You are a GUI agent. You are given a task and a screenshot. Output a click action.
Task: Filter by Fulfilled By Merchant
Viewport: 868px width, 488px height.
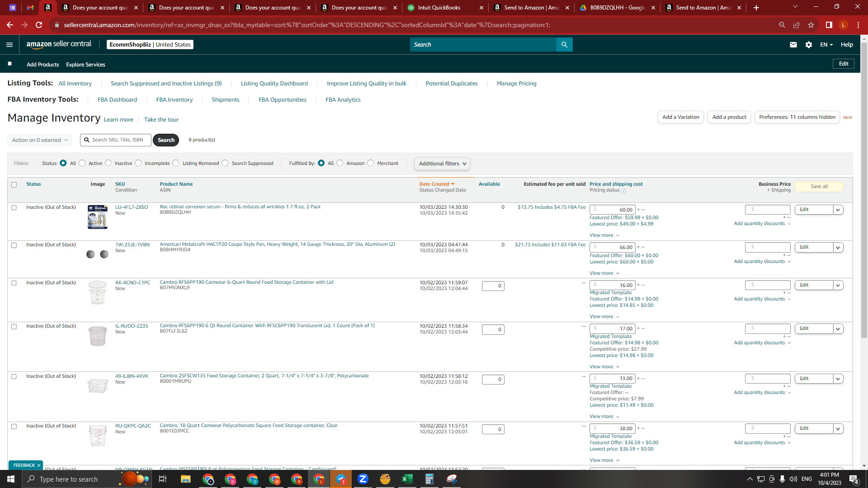pyautogui.click(x=371, y=163)
